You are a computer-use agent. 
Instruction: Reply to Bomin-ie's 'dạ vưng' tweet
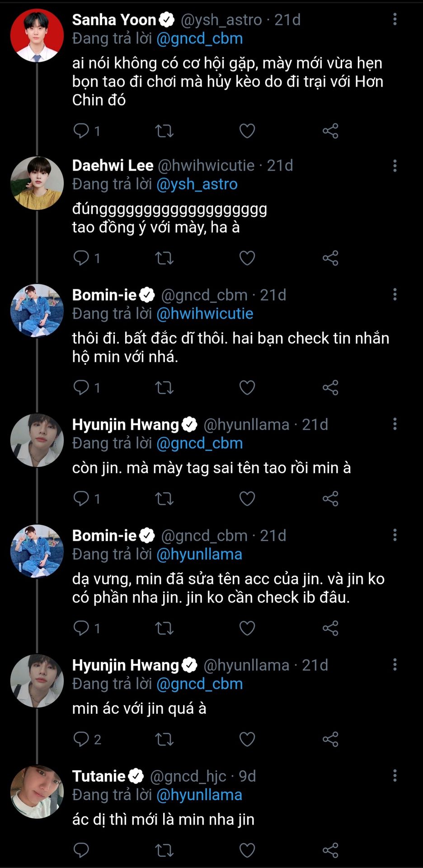(81, 628)
